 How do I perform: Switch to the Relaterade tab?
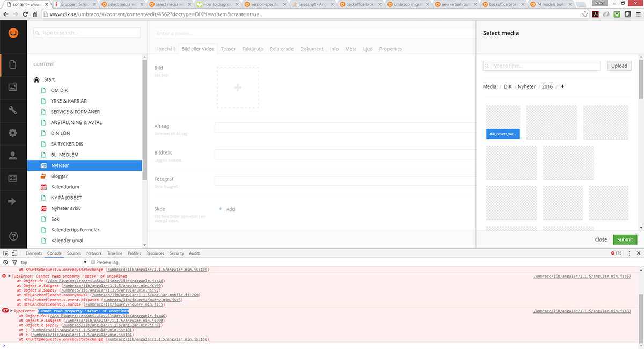(282, 49)
